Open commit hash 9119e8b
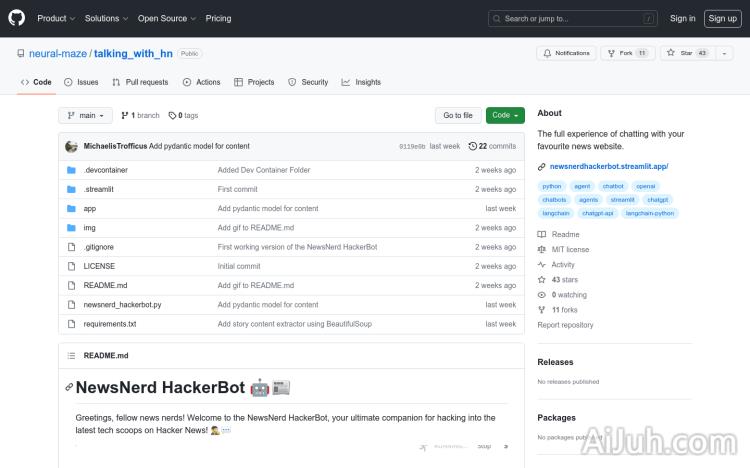 [412, 146]
